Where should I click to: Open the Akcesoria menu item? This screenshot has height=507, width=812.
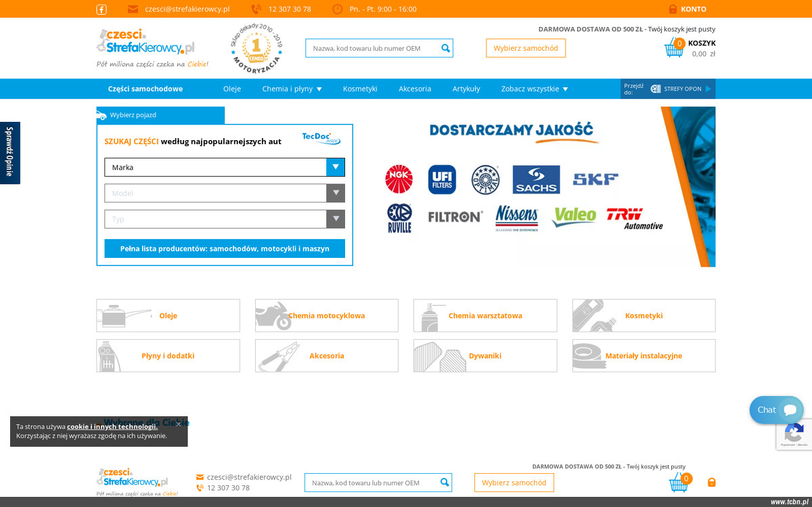point(415,89)
